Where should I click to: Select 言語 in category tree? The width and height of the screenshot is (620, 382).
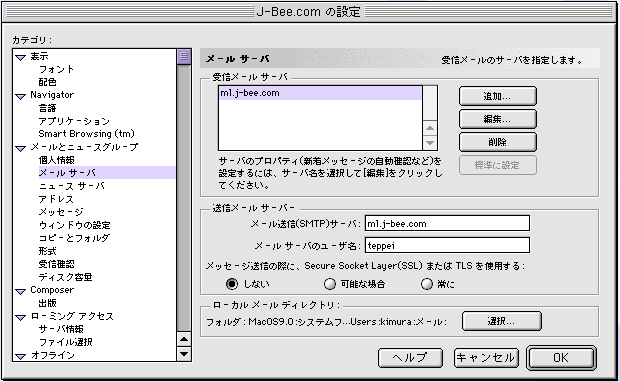(47, 108)
